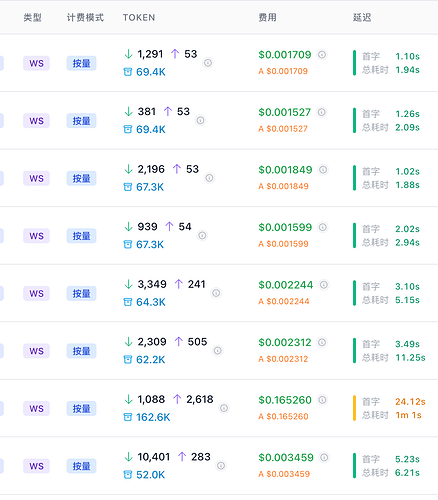Click info icon beside $0.002244 cost
The width and height of the screenshot is (438, 500).
click(324, 285)
